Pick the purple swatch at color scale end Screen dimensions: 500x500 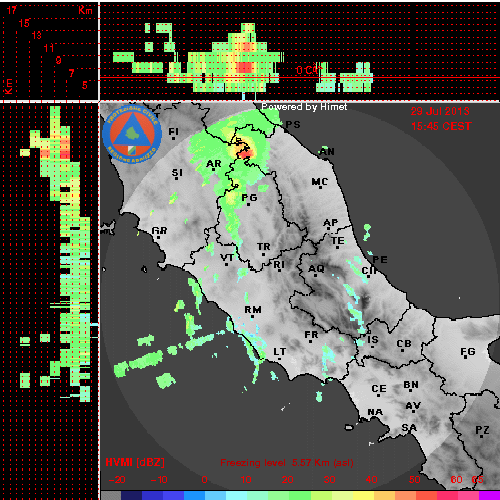[x=489, y=495]
